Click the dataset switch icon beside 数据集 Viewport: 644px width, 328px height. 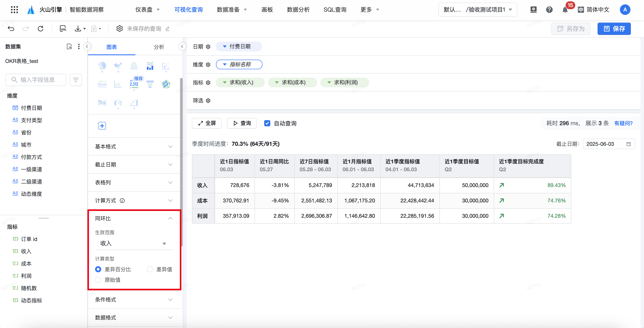(69, 46)
